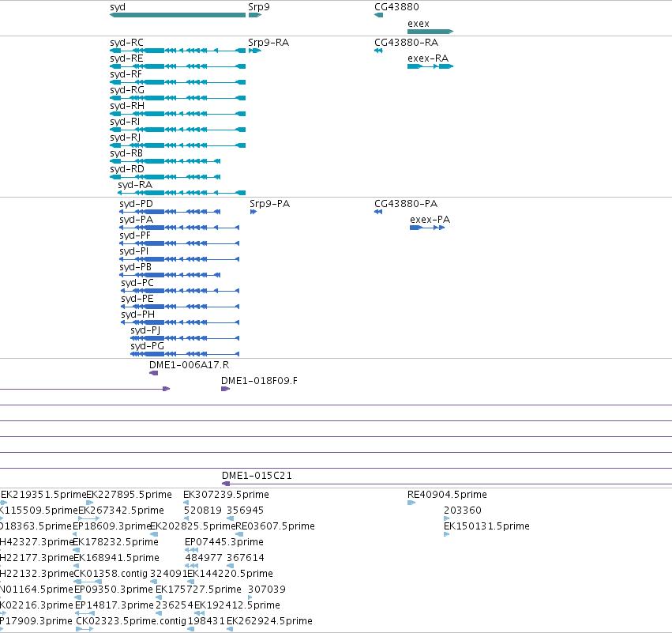
Task: Click the DME1-006A17.R purple glyph
Action: (x=153, y=373)
